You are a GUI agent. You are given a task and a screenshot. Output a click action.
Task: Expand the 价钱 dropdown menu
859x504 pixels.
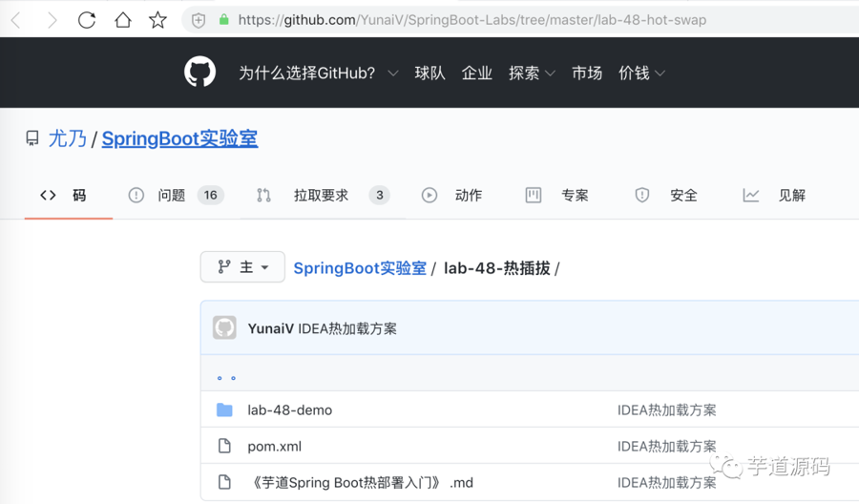point(641,73)
